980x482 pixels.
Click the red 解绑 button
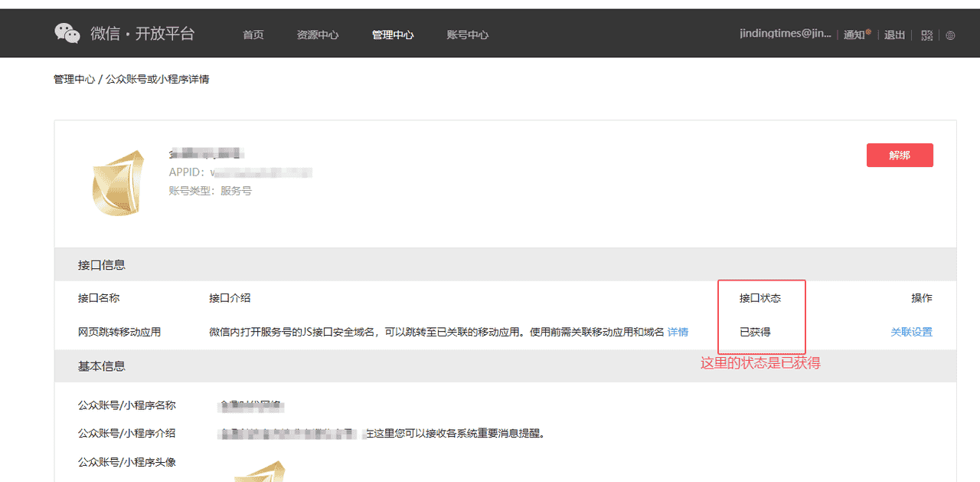(x=900, y=155)
